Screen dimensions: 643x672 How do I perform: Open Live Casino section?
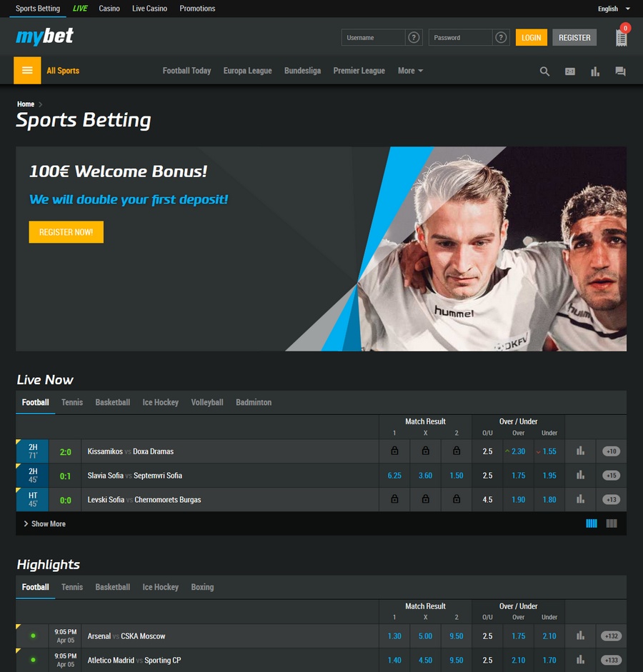tap(149, 9)
